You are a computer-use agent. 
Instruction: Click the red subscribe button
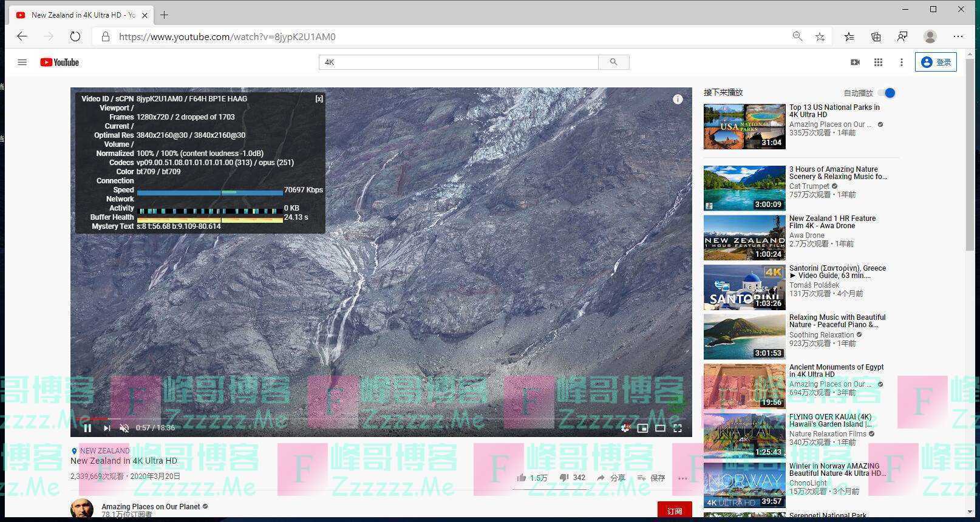pos(674,511)
